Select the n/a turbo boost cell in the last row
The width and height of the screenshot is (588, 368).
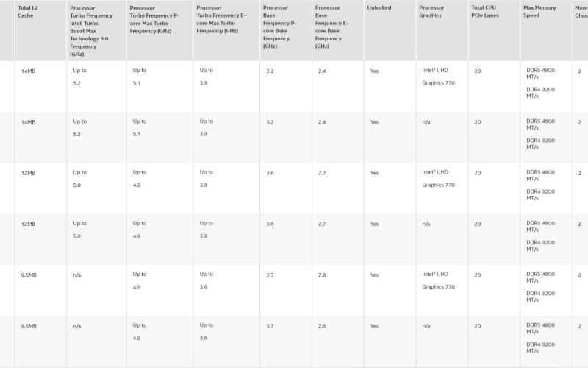pyautogui.click(x=77, y=326)
